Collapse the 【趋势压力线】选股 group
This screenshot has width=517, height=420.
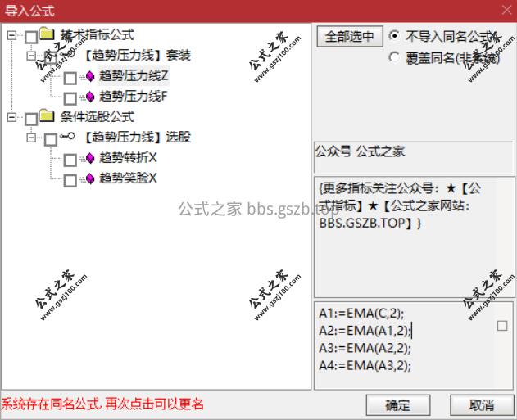31,138
